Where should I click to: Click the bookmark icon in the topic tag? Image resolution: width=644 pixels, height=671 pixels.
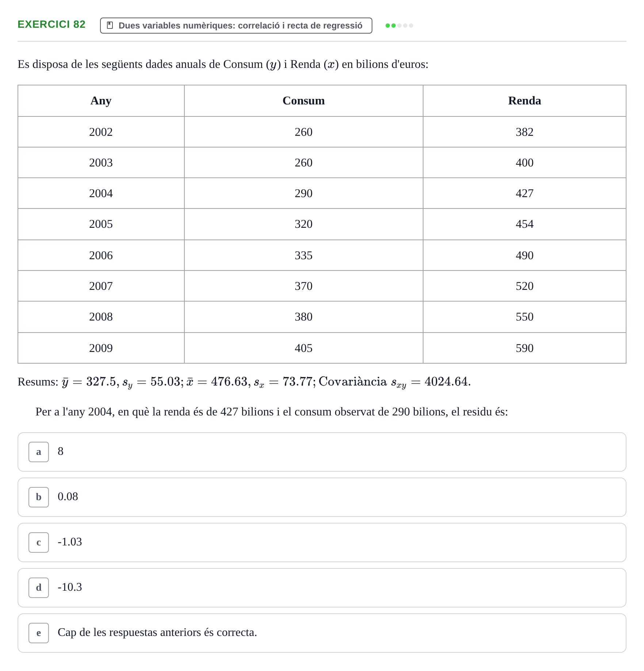[110, 26]
